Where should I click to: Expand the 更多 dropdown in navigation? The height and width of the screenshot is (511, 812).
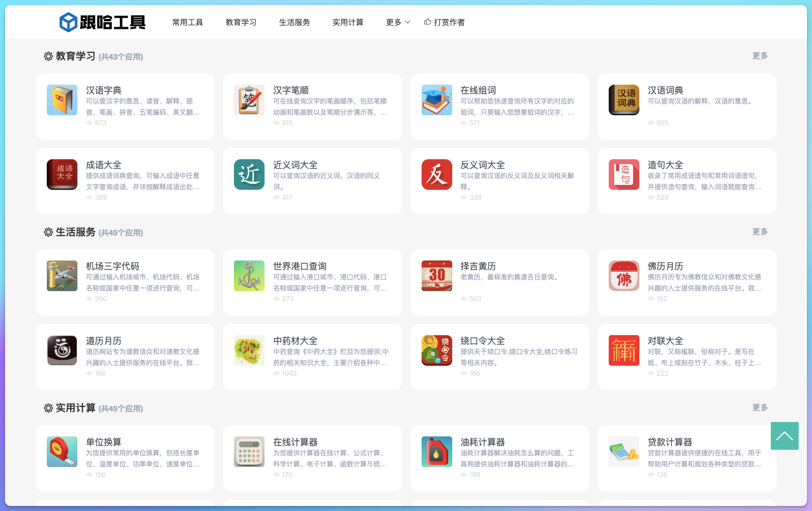[x=398, y=22]
